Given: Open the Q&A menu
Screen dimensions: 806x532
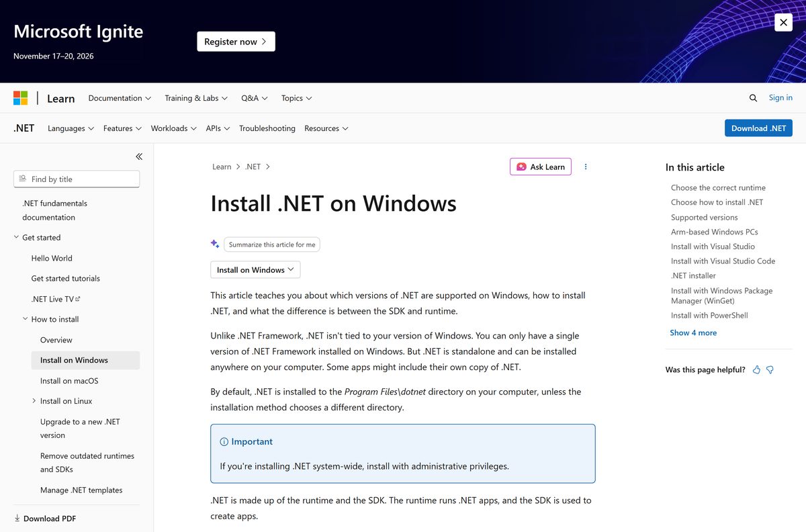Looking at the screenshot, I should (255, 98).
